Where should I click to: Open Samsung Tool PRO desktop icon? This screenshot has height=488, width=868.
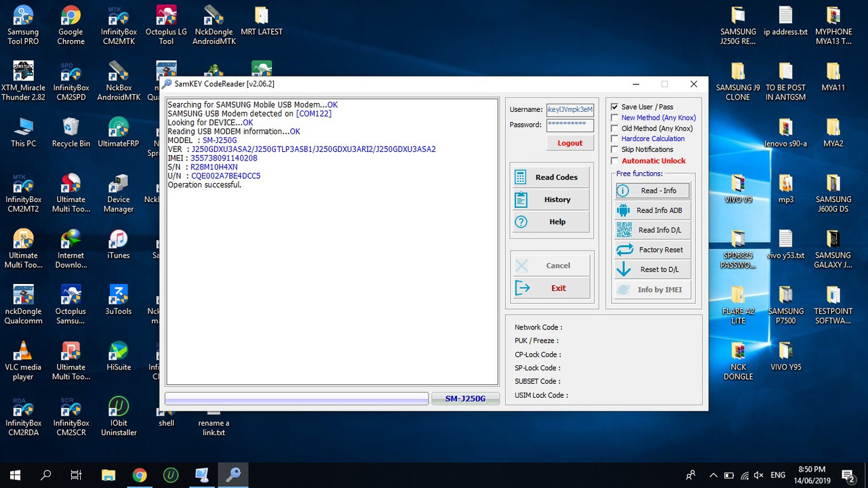pyautogui.click(x=23, y=25)
